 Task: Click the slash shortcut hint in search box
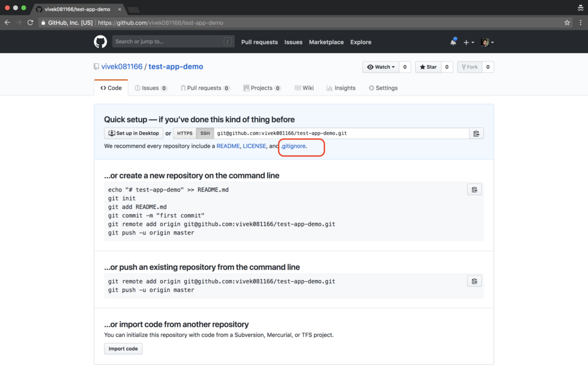point(227,41)
